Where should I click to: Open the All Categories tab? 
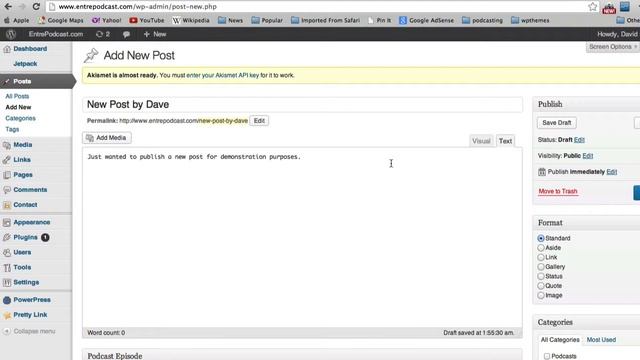[560, 340]
